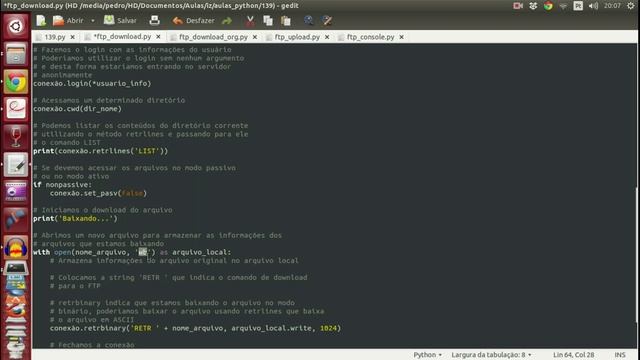Click the cut scissors icon
The image size is (640, 360).
point(250,20)
